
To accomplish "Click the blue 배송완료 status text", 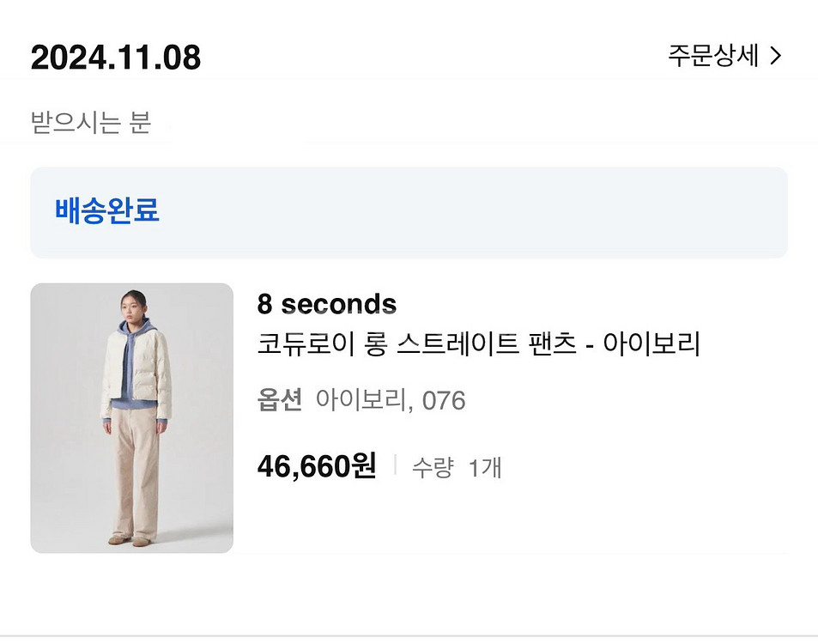I will tap(107, 210).
